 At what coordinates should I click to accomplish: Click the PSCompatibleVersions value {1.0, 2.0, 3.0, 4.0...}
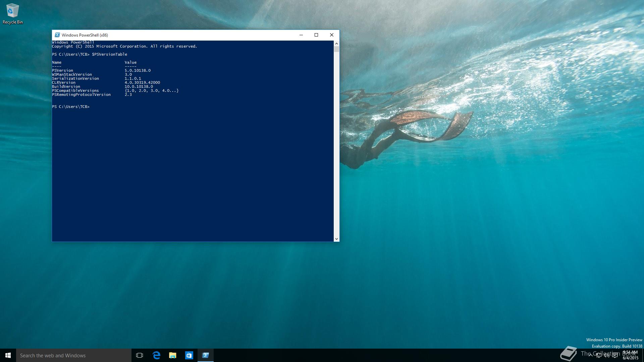point(152,90)
